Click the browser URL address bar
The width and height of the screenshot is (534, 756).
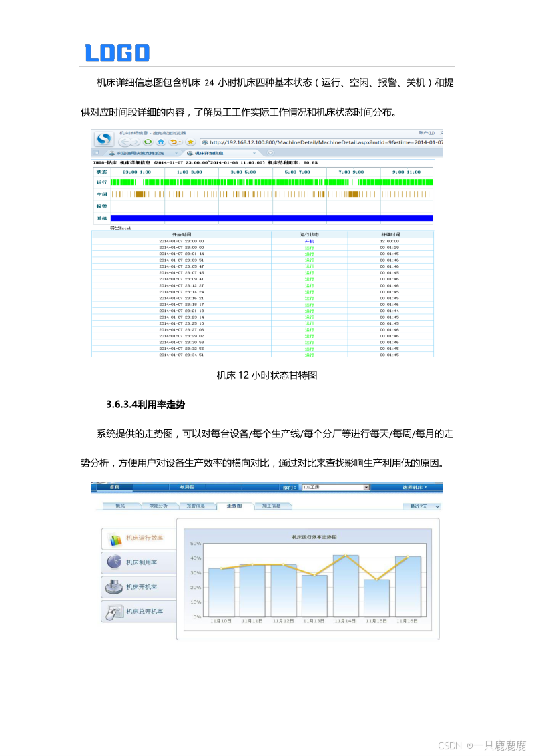point(322,142)
